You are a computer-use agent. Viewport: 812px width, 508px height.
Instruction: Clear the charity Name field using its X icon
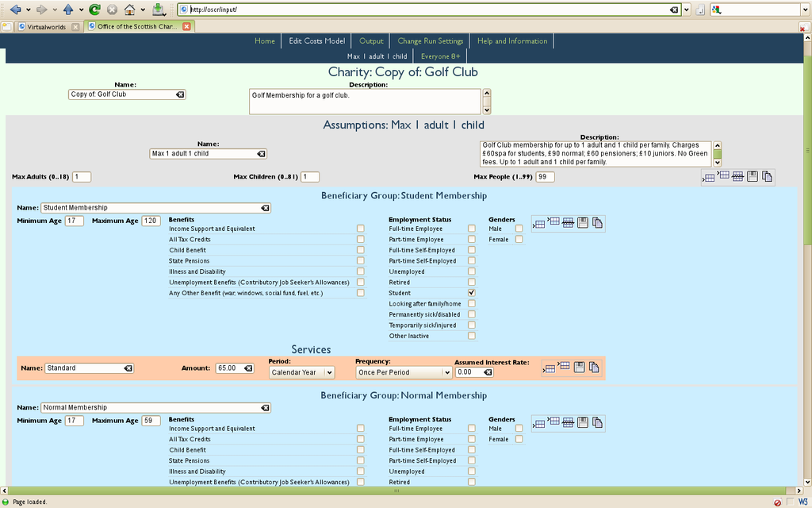(180, 94)
